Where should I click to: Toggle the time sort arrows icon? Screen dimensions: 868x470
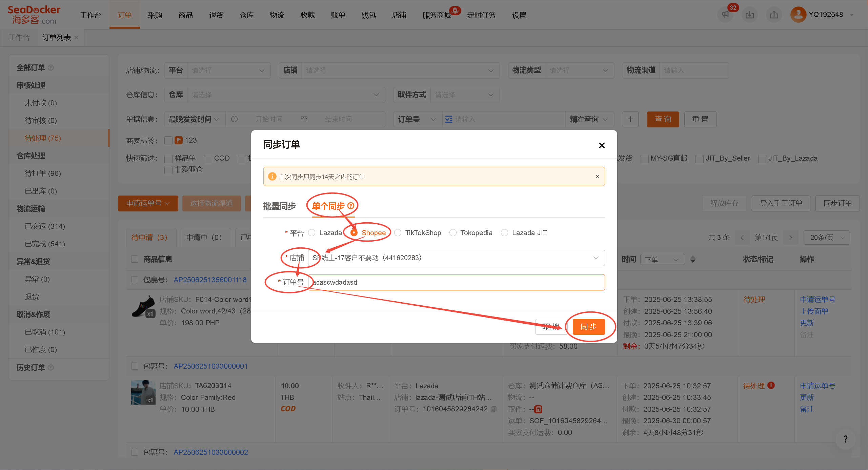point(693,260)
